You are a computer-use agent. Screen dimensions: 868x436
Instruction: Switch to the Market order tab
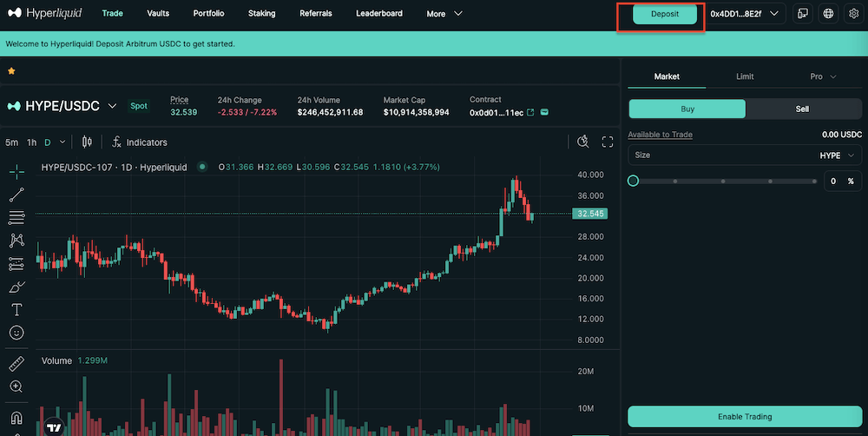pyautogui.click(x=667, y=76)
